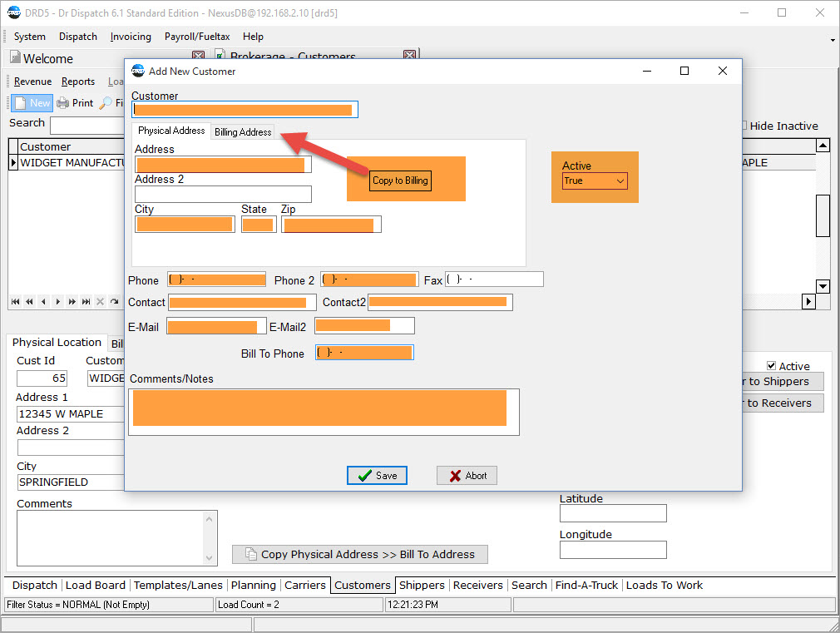Close the Welcome tab with its X

pyautogui.click(x=198, y=55)
